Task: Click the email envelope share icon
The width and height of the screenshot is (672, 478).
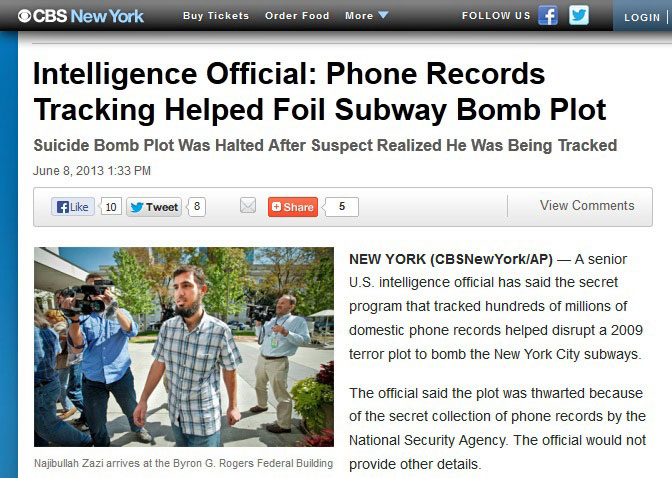Action: [x=248, y=206]
